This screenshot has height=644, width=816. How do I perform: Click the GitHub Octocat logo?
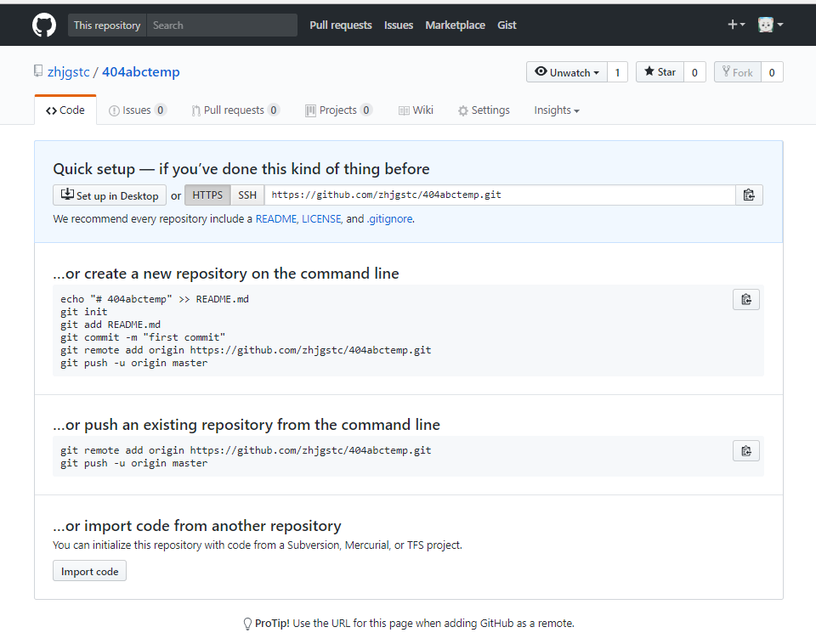44,25
